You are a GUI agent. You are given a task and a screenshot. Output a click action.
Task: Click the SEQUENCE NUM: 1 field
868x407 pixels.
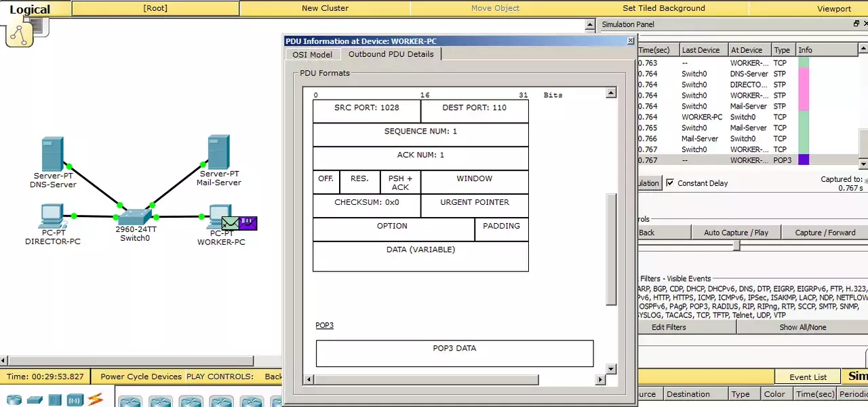420,135
